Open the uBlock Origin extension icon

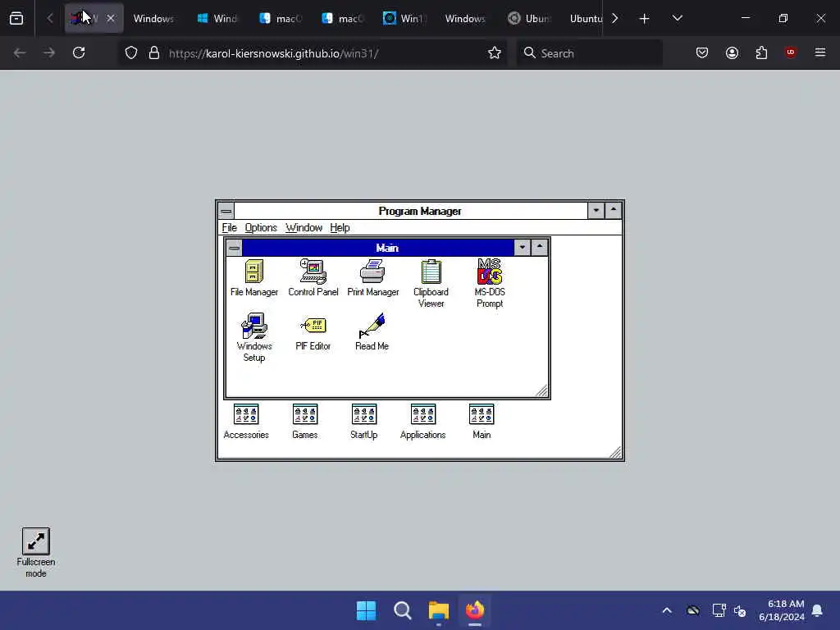(791, 52)
